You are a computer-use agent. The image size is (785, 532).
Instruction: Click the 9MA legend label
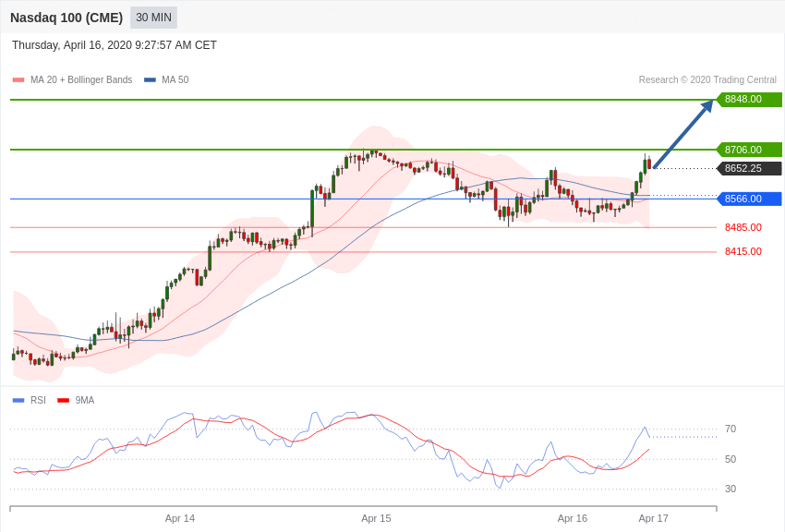coord(85,400)
